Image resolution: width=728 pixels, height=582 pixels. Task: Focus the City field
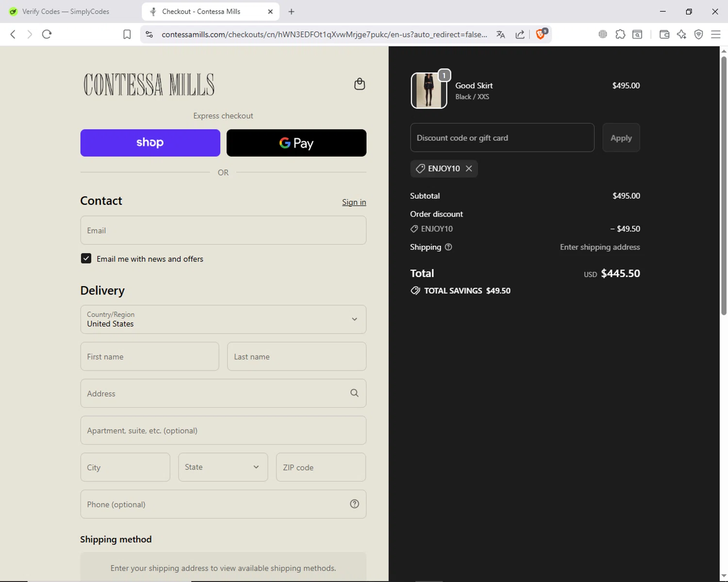[x=125, y=467]
